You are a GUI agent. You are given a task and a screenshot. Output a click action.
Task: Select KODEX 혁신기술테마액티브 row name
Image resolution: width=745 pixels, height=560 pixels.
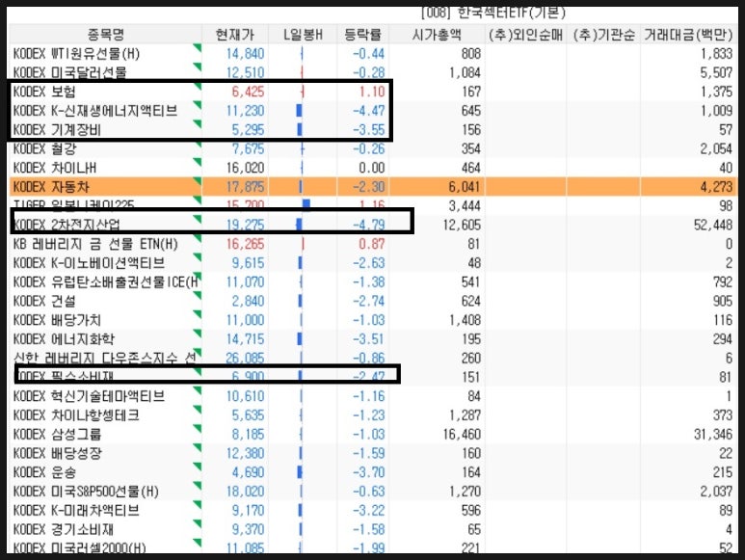(89, 396)
